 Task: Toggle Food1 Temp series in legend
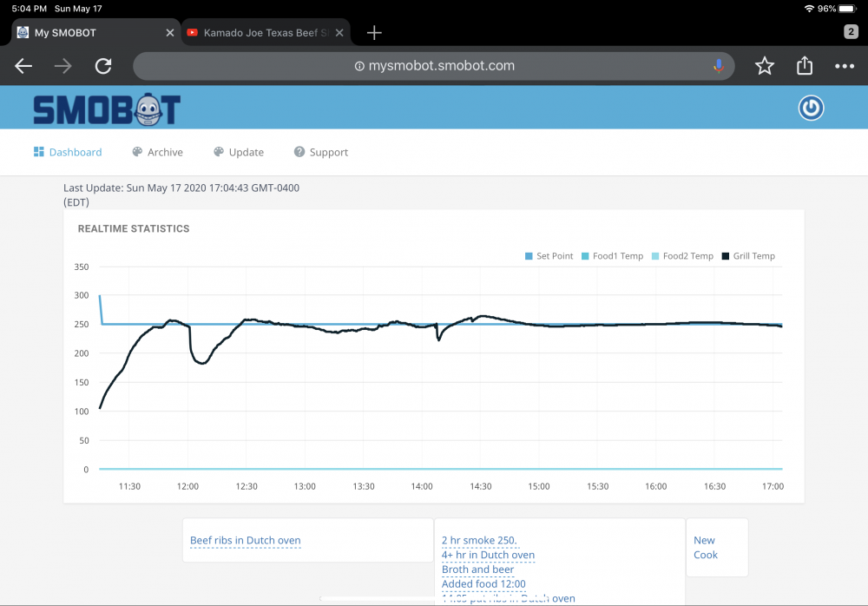pyautogui.click(x=612, y=256)
